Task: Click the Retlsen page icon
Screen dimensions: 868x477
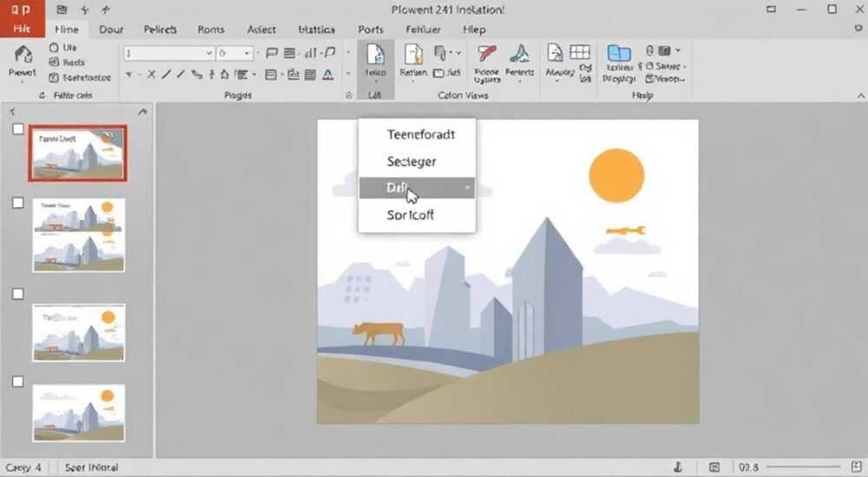Action: [413, 55]
